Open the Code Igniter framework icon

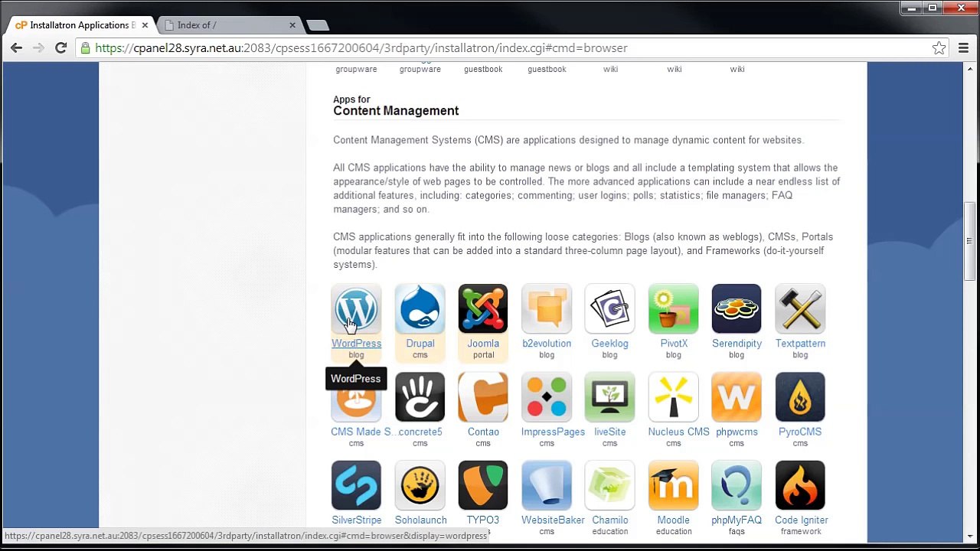(x=800, y=485)
